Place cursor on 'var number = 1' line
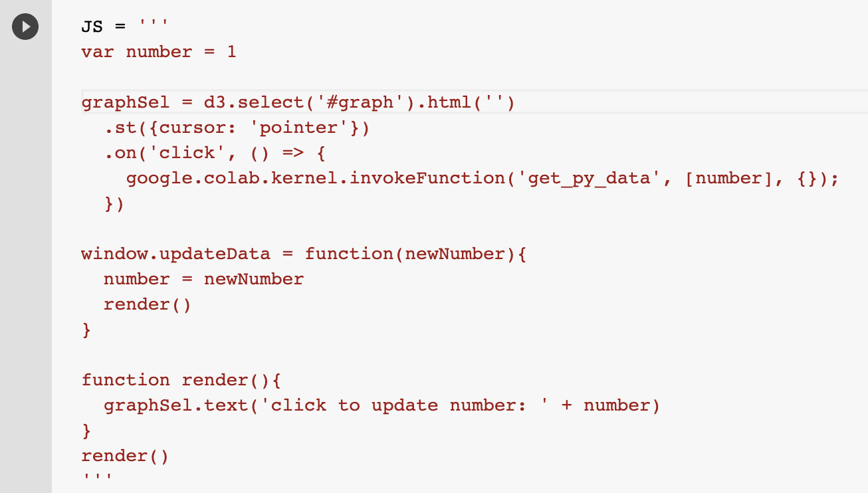 tap(158, 52)
